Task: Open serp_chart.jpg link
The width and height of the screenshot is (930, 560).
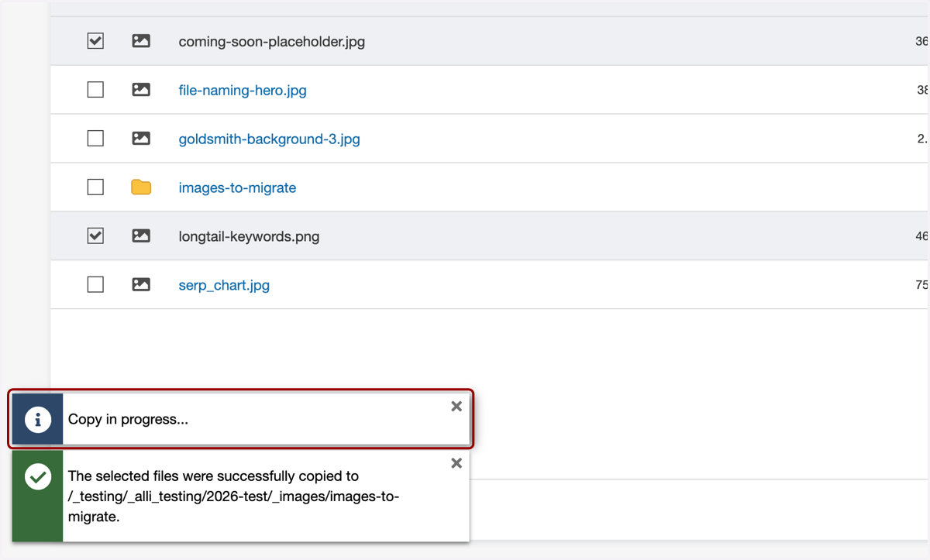Action: click(224, 285)
